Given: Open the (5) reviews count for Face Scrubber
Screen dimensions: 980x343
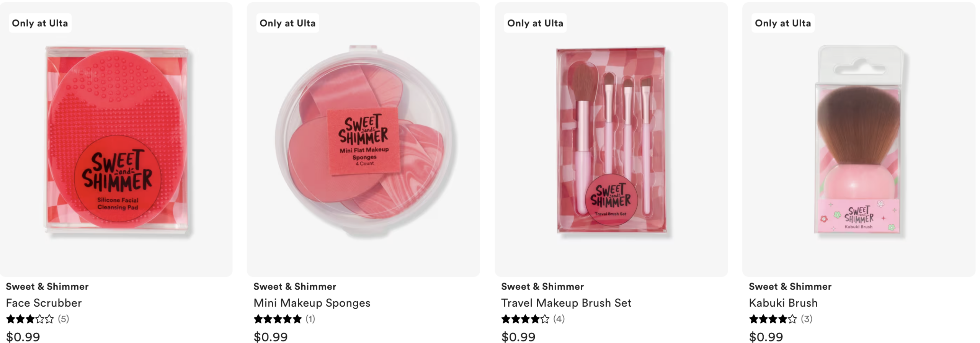Looking at the screenshot, I should (x=64, y=319).
